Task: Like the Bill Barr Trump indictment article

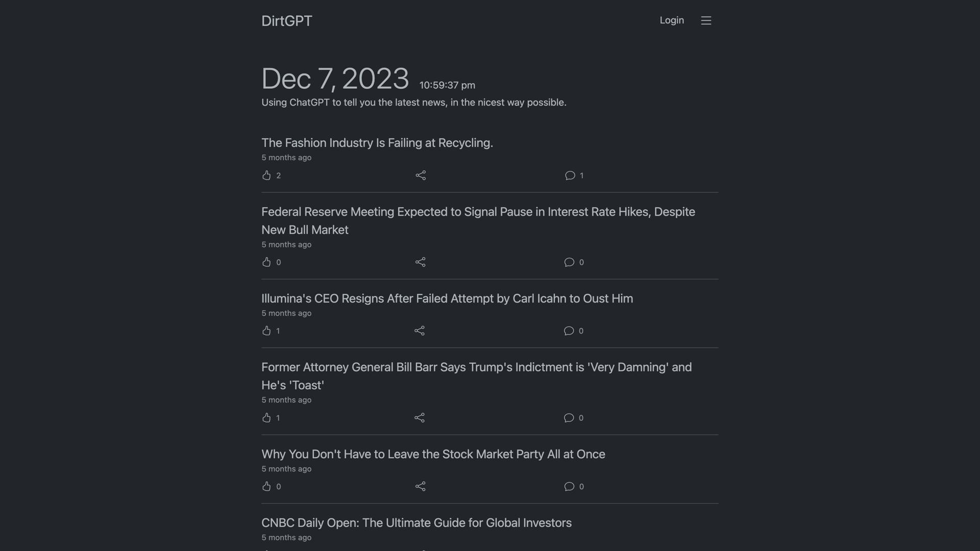Action: (266, 417)
